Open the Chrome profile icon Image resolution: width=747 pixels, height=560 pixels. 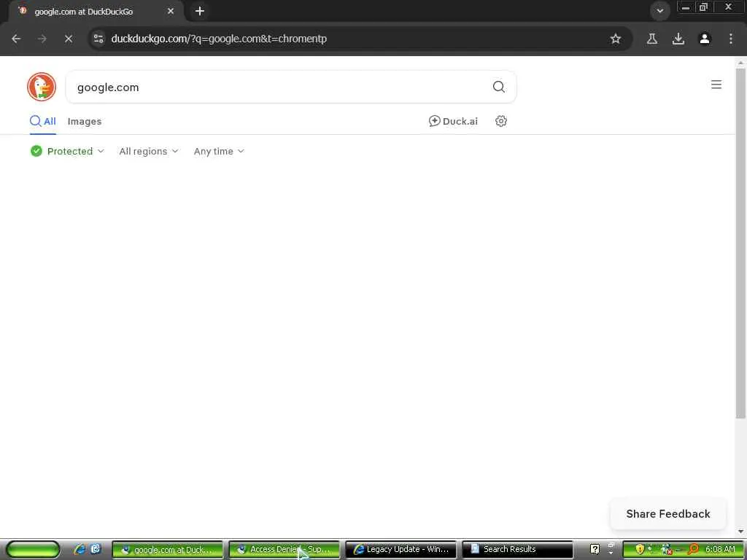705,39
